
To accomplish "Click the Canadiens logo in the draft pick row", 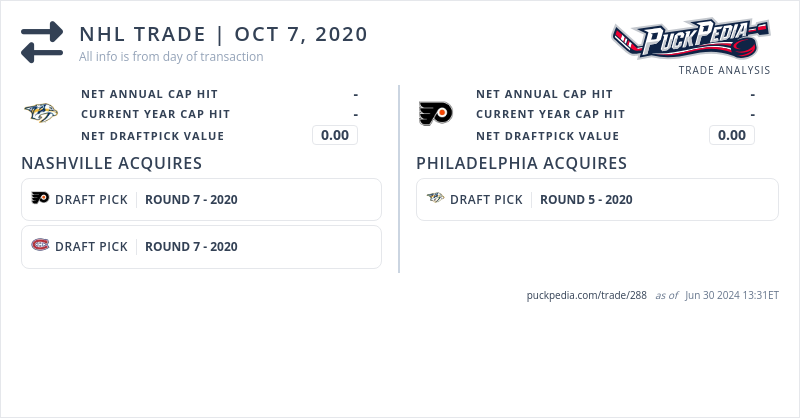I will point(40,246).
